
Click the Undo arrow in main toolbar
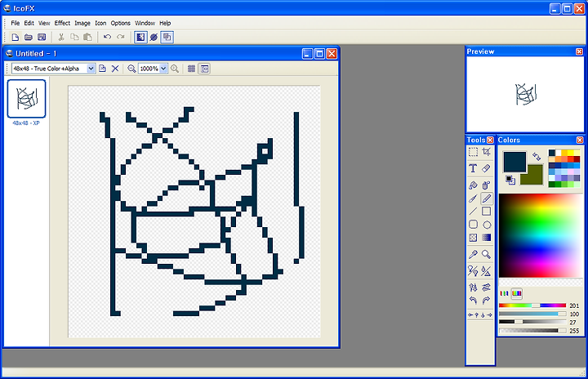coord(107,37)
